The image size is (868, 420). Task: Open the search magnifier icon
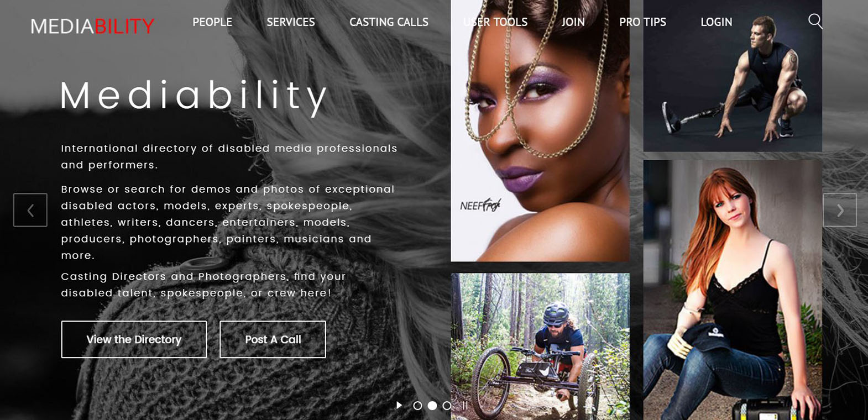(x=815, y=22)
